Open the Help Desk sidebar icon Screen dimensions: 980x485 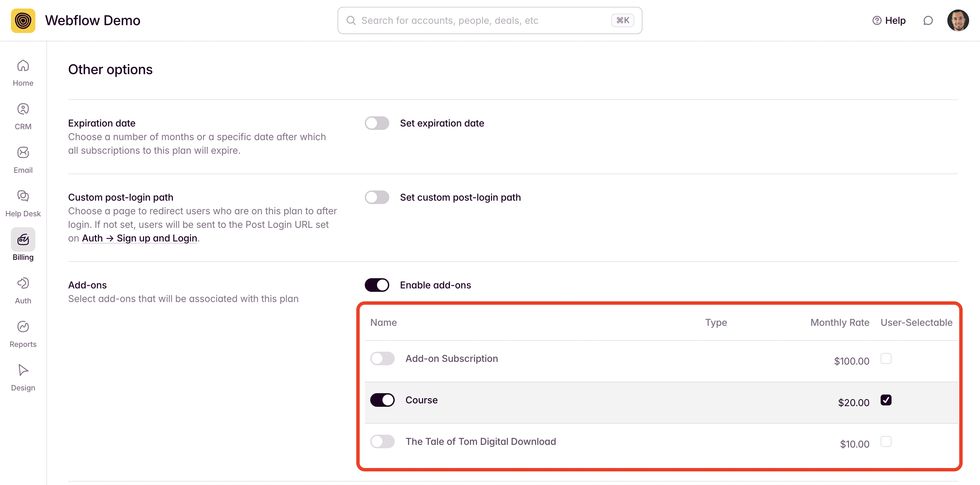point(23,196)
